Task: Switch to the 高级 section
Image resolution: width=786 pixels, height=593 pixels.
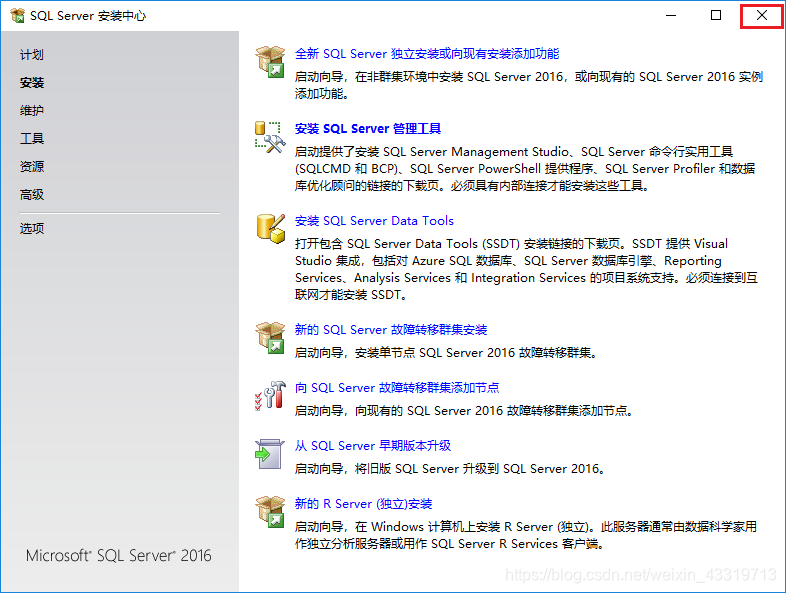Action: pyautogui.click(x=32, y=194)
